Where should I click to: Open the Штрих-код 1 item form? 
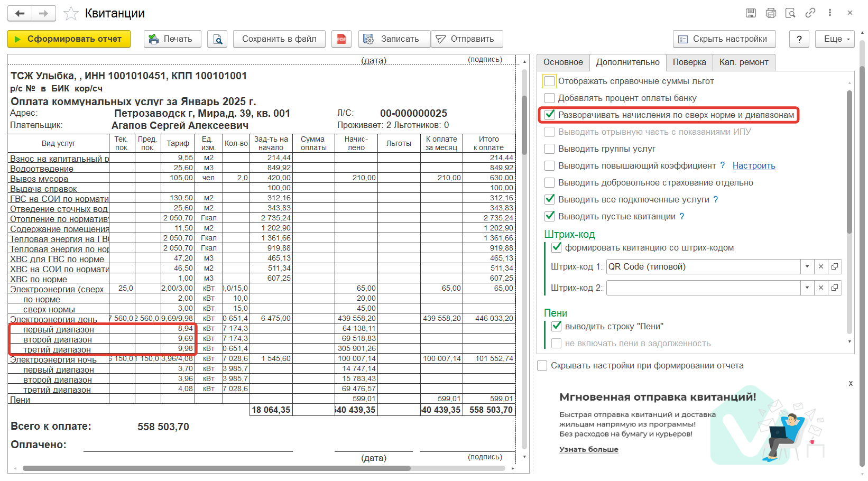pyautogui.click(x=835, y=267)
